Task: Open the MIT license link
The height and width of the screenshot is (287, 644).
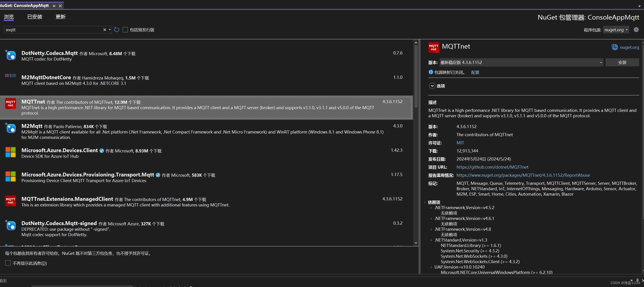Action: [460, 143]
